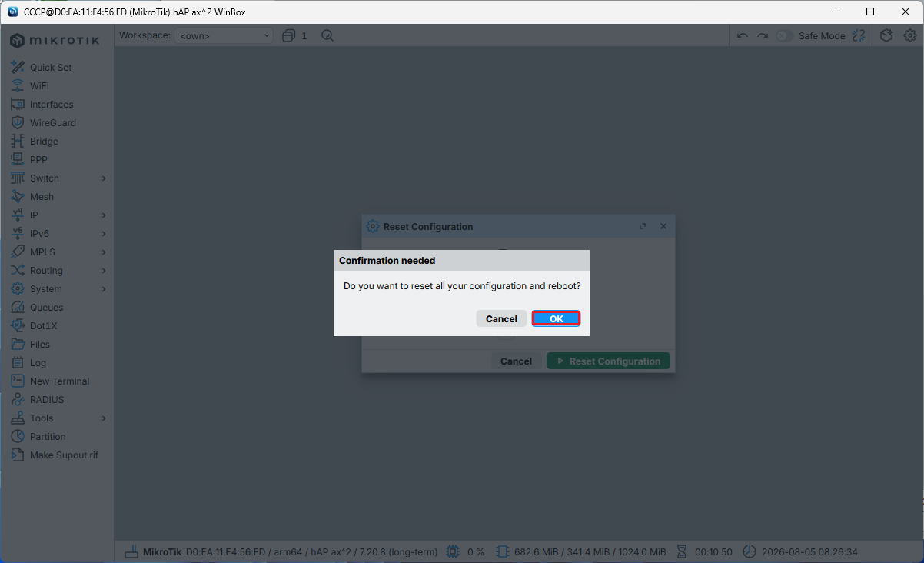Expand the System submenu chevron
Viewport: 924px width, 563px height.
[104, 289]
